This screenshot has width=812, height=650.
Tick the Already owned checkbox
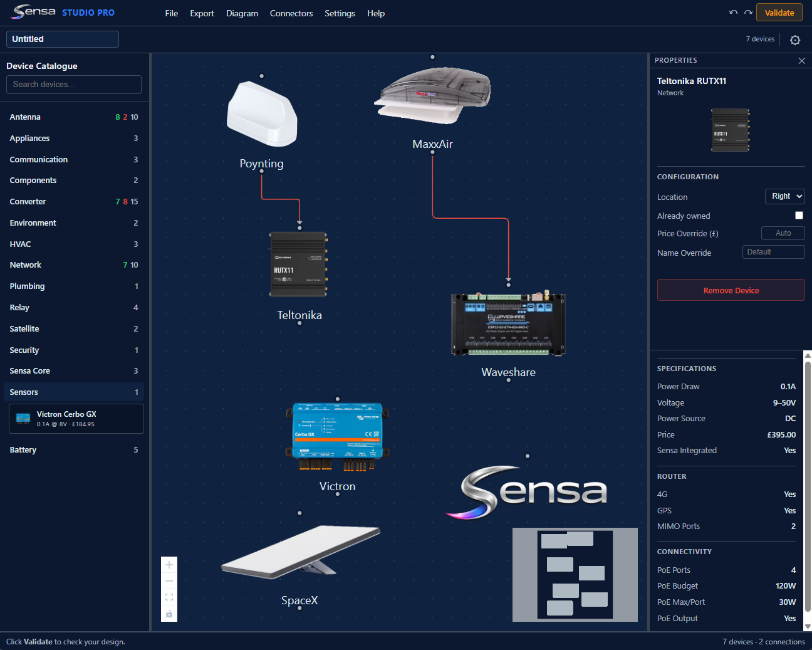tap(799, 216)
